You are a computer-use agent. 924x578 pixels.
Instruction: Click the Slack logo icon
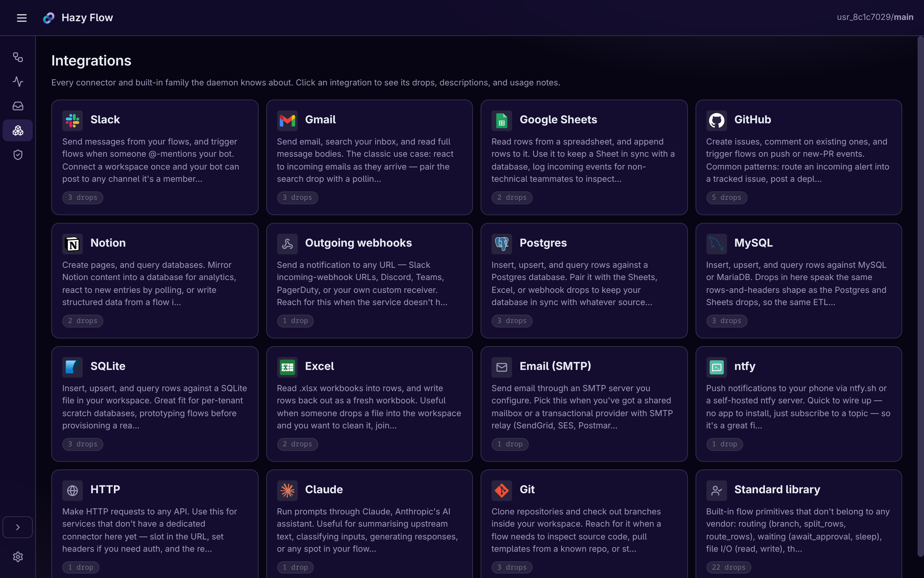point(73,121)
